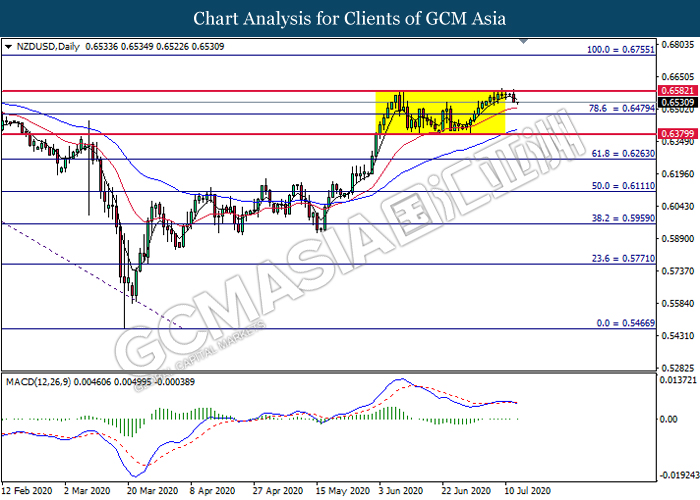Click the arrow beside NZDUSD,Daily symbol label
Screen dimensions: 700x500
pos(9,46)
